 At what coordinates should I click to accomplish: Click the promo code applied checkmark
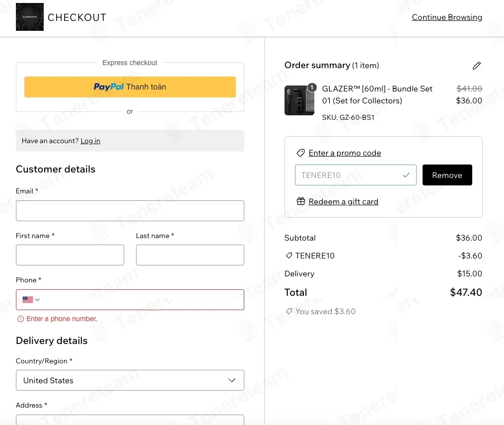point(406,175)
